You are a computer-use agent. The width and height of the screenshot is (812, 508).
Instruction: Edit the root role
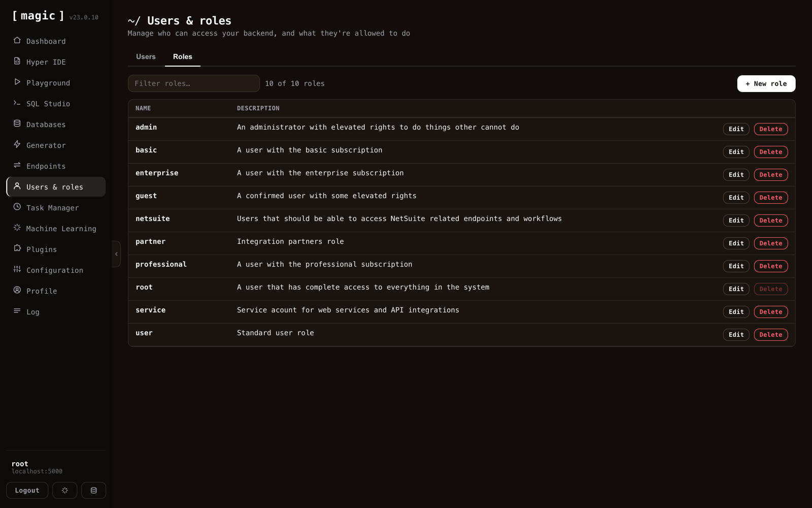736,289
